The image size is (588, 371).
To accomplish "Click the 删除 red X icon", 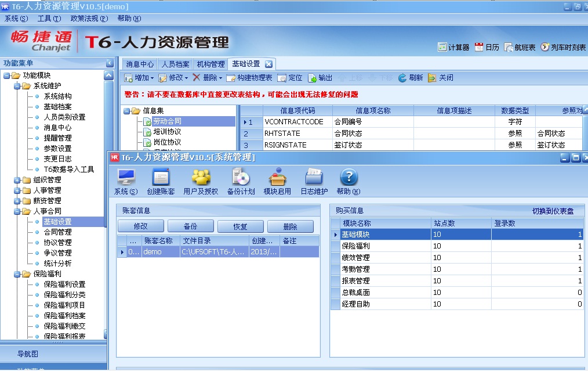I will [x=197, y=77].
